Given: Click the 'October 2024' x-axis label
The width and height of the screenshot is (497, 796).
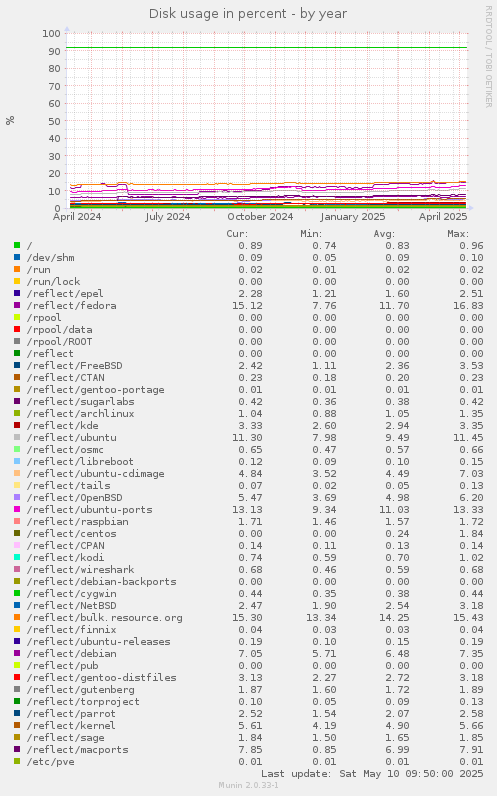Looking at the screenshot, I should click(260, 217).
